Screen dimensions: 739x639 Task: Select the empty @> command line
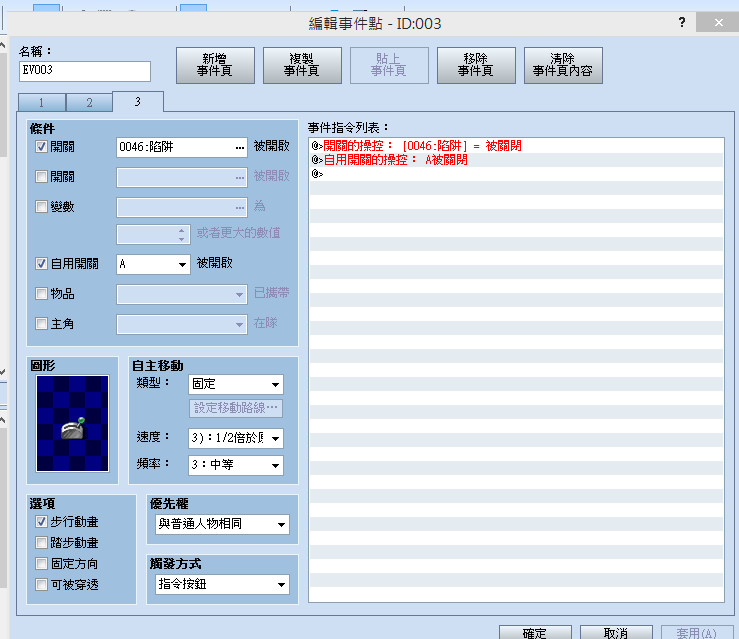pos(516,174)
